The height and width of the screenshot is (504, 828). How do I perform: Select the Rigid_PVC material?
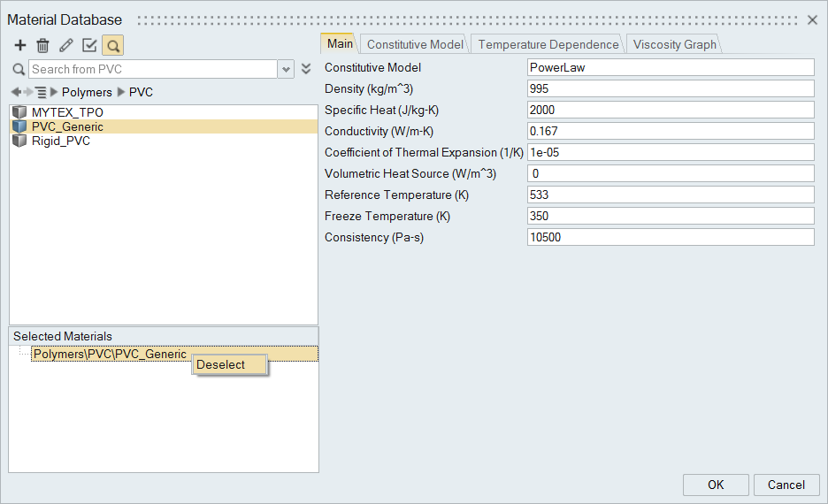point(60,141)
